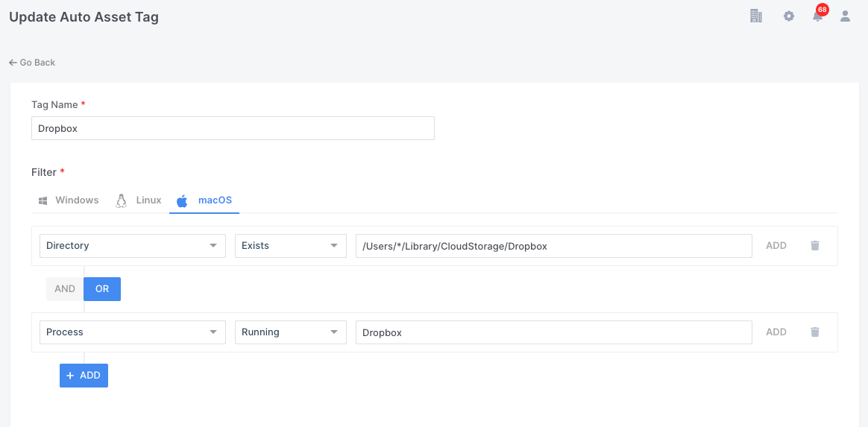This screenshot has height=427, width=868.
Task: Click the Dropbox directory path field
Action: coord(553,246)
